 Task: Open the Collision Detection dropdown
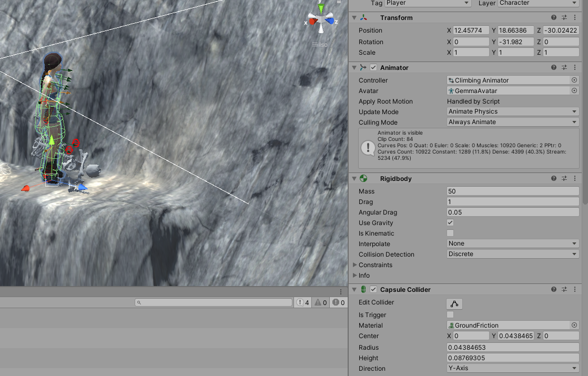(512, 254)
